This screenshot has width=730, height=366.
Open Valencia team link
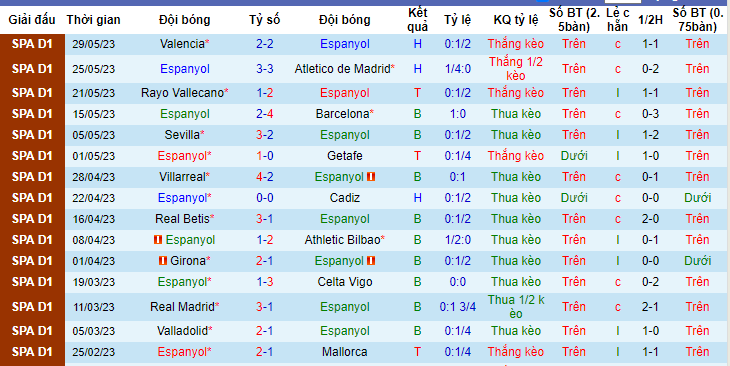[x=182, y=44]
